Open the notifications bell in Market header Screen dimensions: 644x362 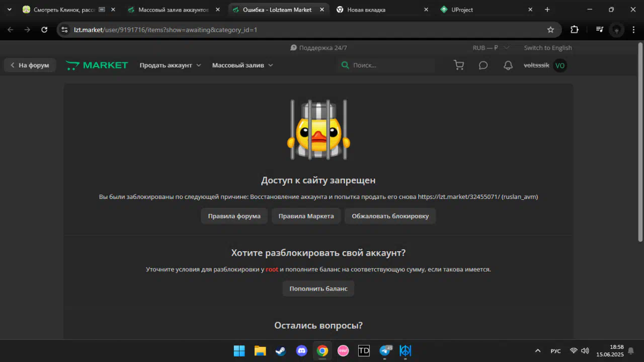[508, 65]
